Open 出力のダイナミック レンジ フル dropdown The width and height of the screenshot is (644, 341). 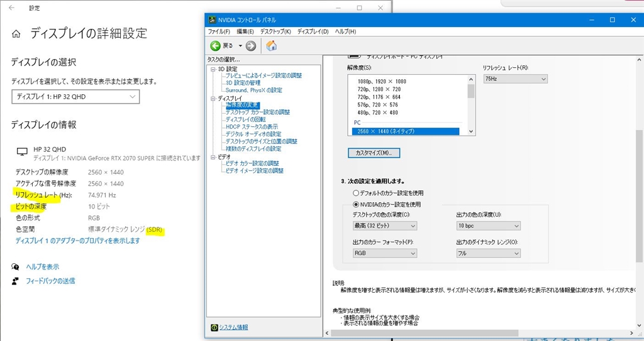488,253
